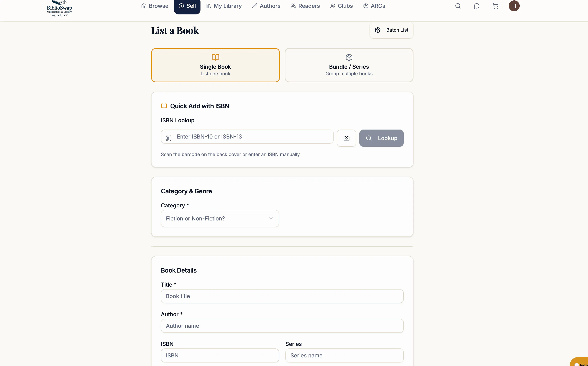
Task: Focus the Enter ISBN-10 or ISBN-13 field
Action: [x=247, y=137]
